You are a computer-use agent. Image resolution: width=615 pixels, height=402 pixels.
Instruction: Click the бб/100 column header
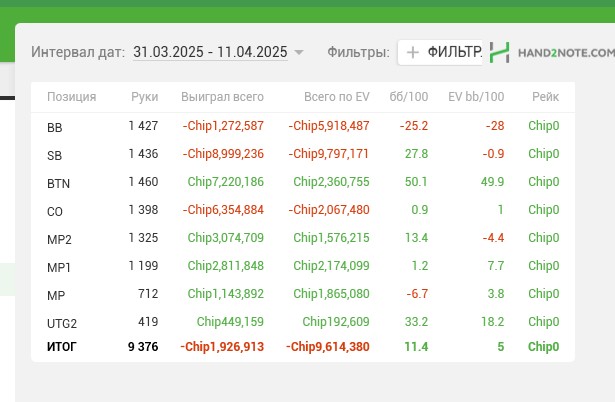pos(408,97)
